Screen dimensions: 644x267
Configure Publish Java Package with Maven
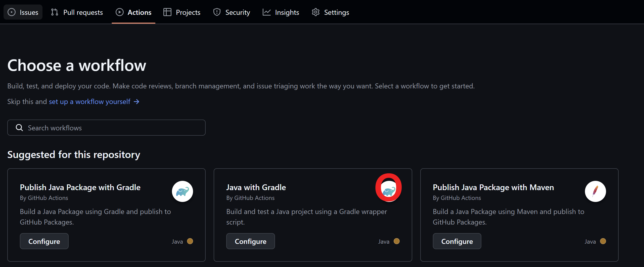[457, 241]
